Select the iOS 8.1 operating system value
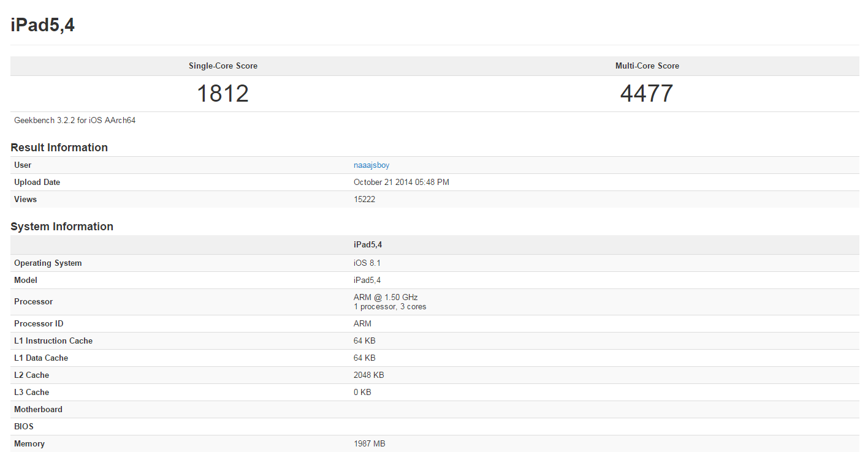The height and width of the screenshot is (463, 868). pyautogui.click(x=368, y=263)
